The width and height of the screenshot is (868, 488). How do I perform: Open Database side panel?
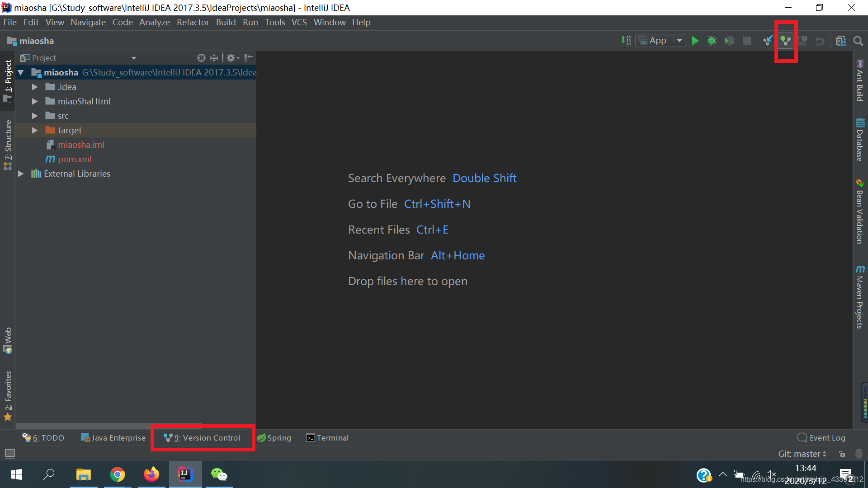860,140
